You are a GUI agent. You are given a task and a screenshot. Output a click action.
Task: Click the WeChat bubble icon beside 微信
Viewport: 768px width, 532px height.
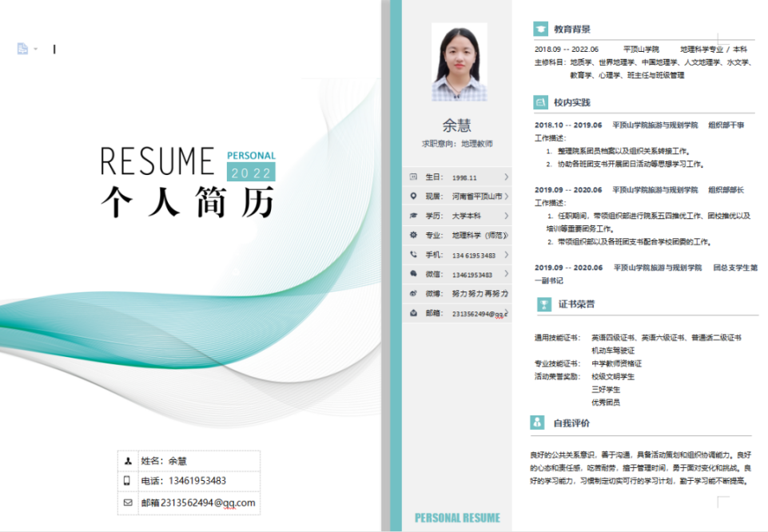(x=413, y=274)
